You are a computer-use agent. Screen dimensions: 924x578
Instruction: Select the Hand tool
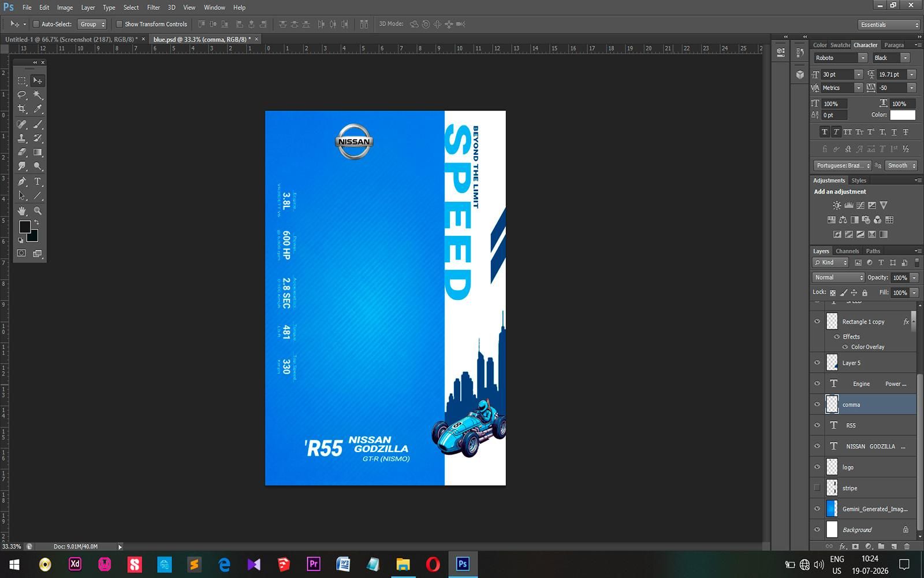click(x=22, y=211)
